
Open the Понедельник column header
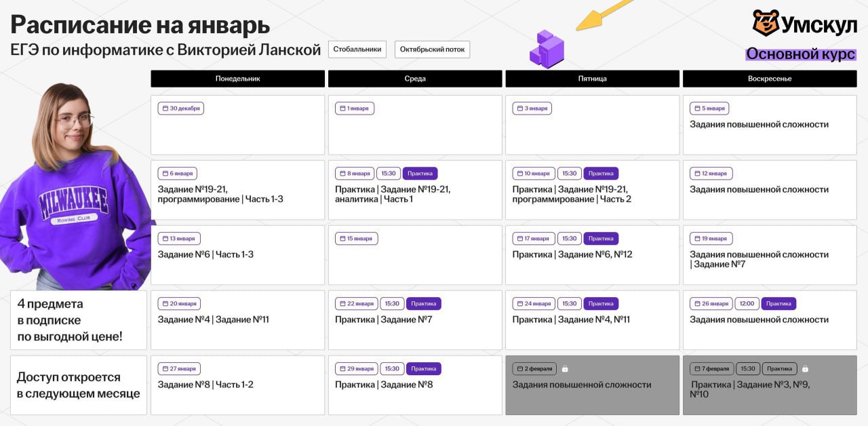pyautogui.click(x=237, y=79)
